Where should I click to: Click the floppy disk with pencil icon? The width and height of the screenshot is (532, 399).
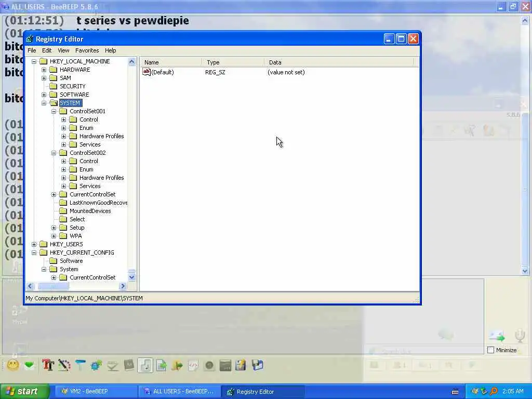click(241, 365)
